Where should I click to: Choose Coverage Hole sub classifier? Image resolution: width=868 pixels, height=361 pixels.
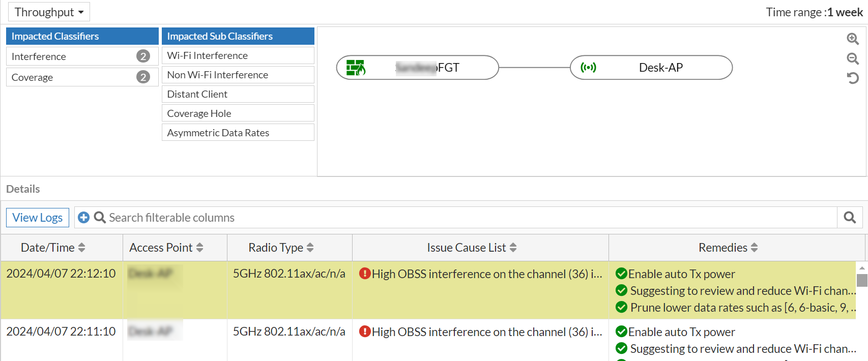tap(238, 113)
